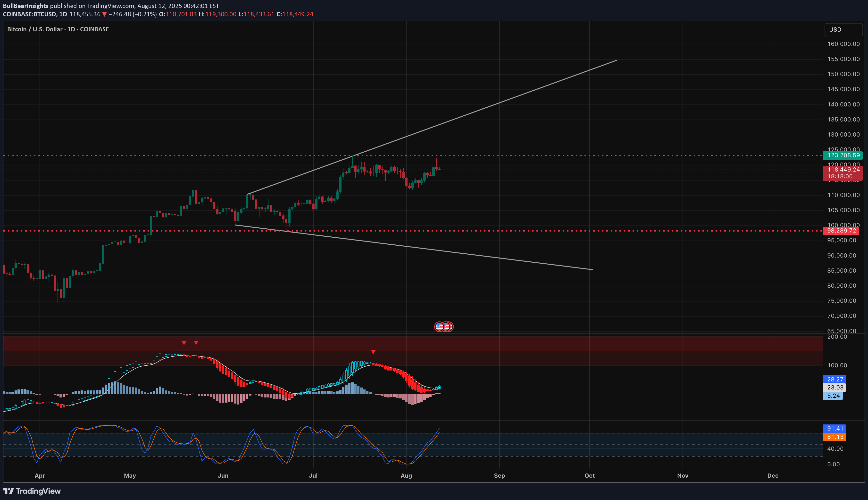Click the 200.00 indicator scale label
868x500 pixels.
[x=837, y=336]
